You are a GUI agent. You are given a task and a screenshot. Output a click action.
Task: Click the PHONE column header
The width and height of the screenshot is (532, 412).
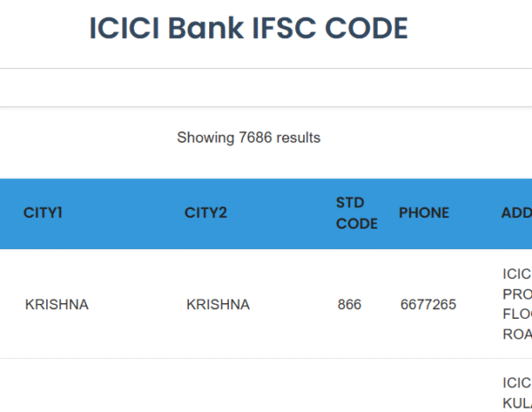pos(424,213)
